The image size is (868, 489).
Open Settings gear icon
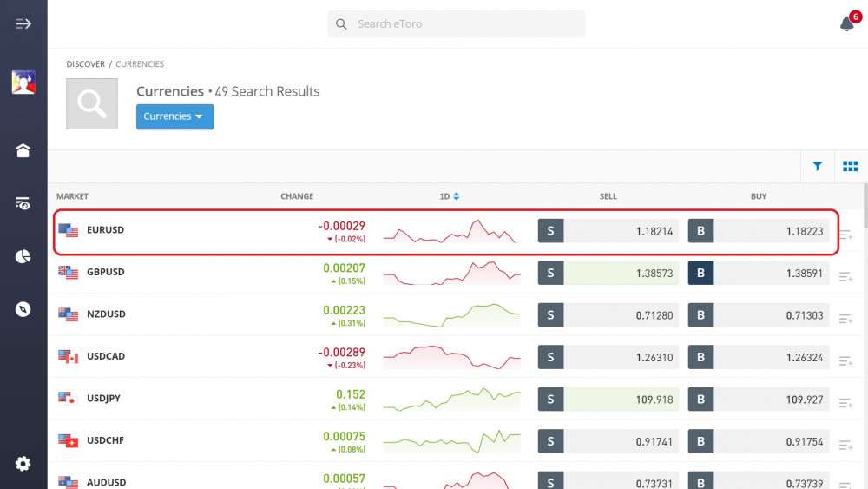point(23,464)
